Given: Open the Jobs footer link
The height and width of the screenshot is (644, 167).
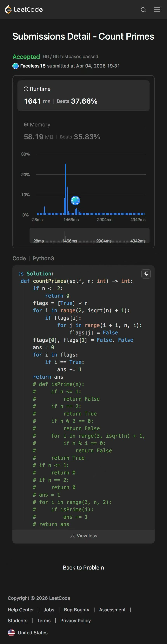Looking at the screenshot, I should (49, 610).
